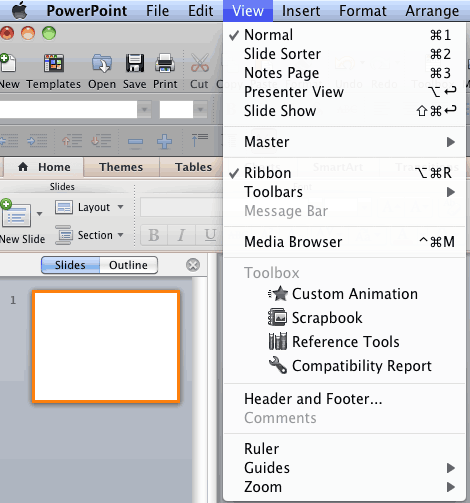Switch to the Slides pane view
This screenshot has width=470, height=503.
[x=70, y=265]
